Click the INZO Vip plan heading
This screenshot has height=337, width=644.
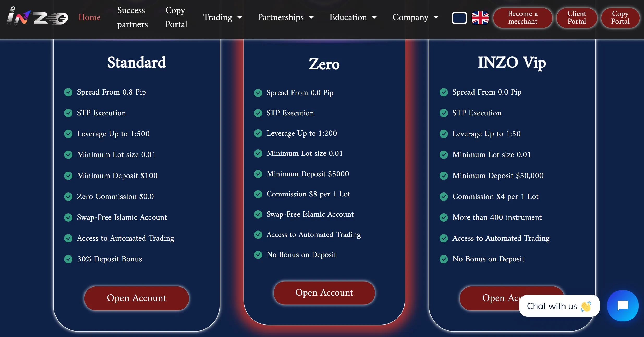(x=512, y=63)
